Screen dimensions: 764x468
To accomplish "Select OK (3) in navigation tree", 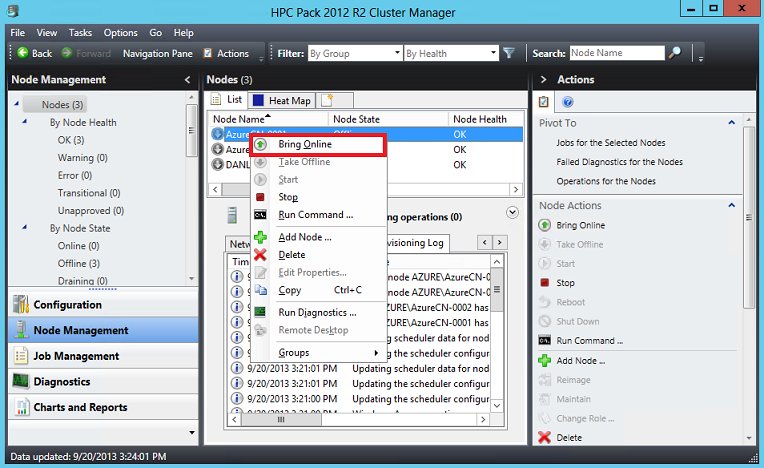I will click(x=71, y=140).
